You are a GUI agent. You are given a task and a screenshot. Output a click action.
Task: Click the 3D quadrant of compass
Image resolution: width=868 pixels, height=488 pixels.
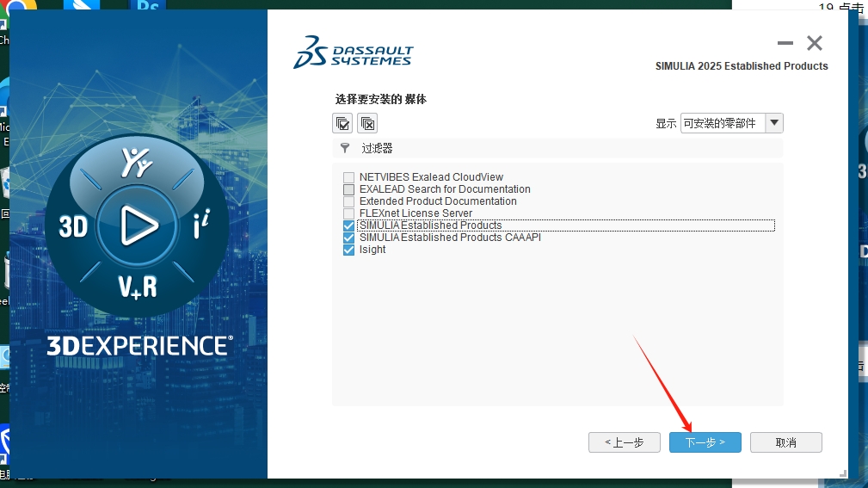click(x=74, y=226)
